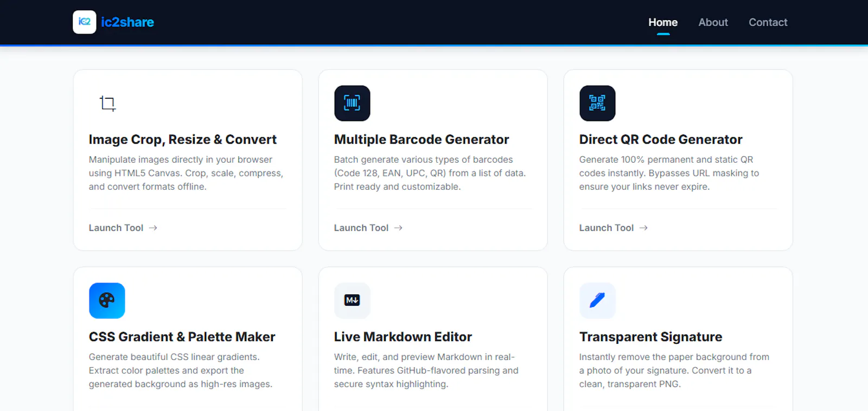Click the barcode generator icon
Image resolution: width=868 pixels, height=411 pixels.
coord(352,103)
